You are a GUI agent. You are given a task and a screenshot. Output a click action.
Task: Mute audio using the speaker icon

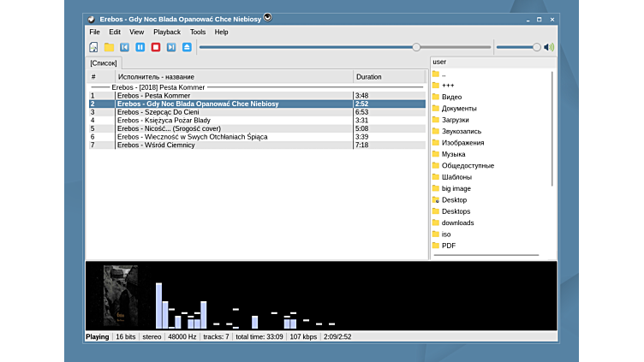549,47
